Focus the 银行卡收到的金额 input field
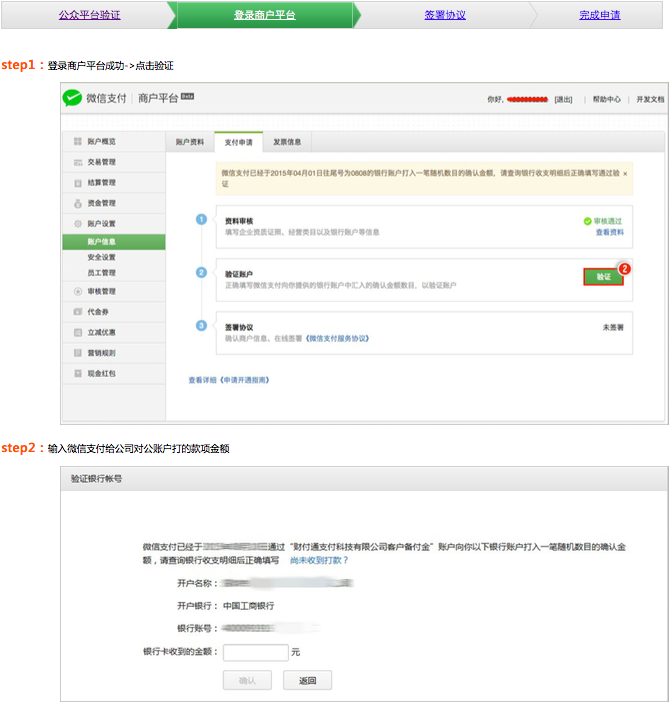The height and width of the screenshot is (707, 672). 256,652
